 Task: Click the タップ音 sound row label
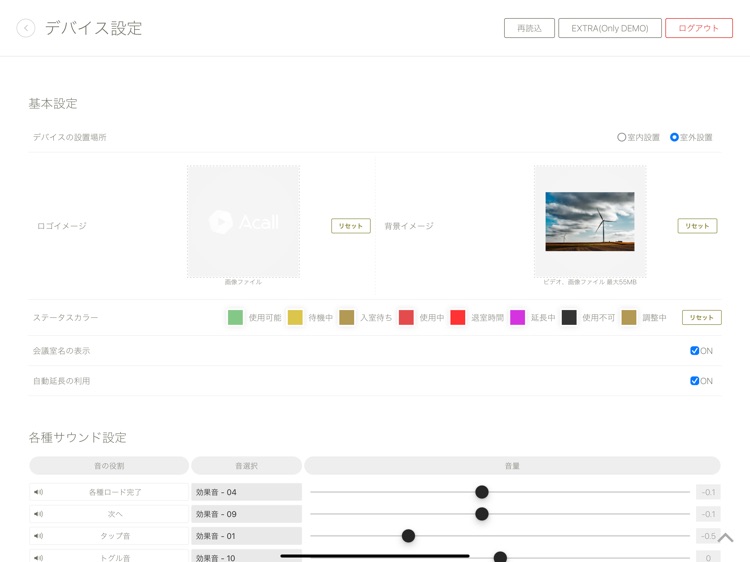click(x=115, y=536)
